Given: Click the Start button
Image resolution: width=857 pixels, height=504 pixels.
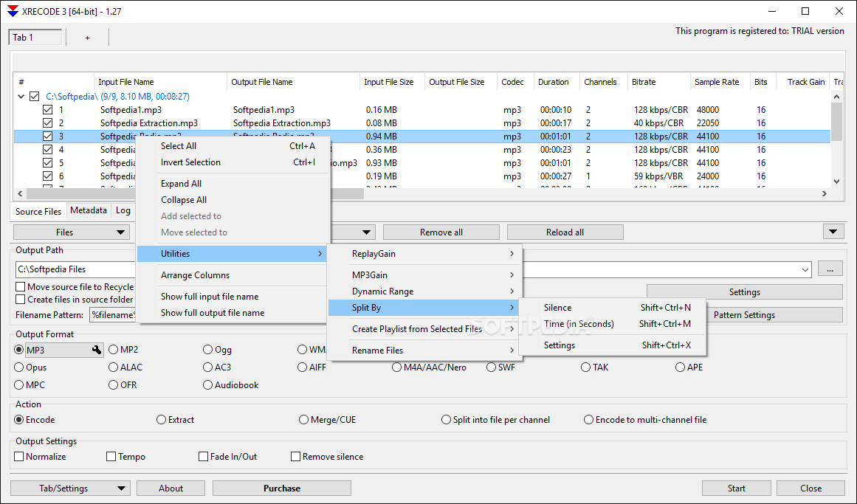Looking at the screenshot, I should click(x=736, y=489).
